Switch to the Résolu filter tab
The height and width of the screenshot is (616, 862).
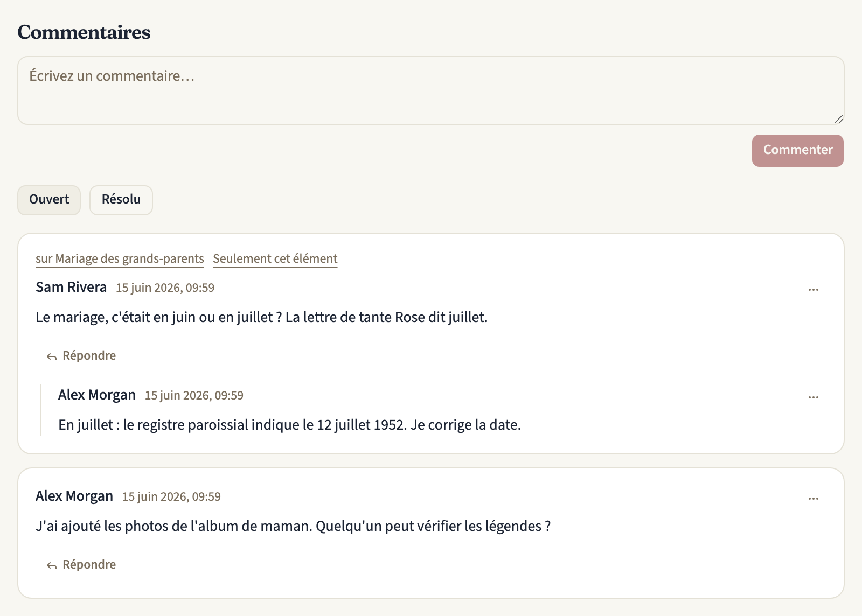coord(121,200)
